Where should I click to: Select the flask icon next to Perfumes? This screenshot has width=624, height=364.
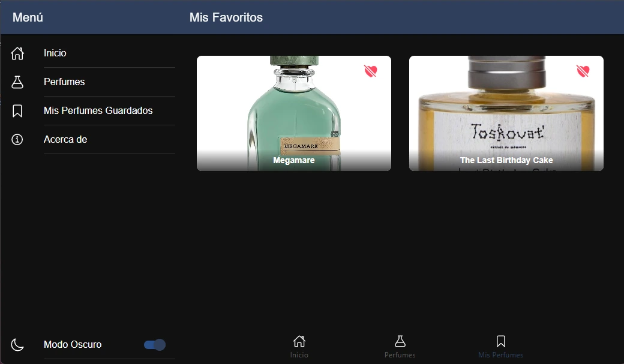point(17,82)
